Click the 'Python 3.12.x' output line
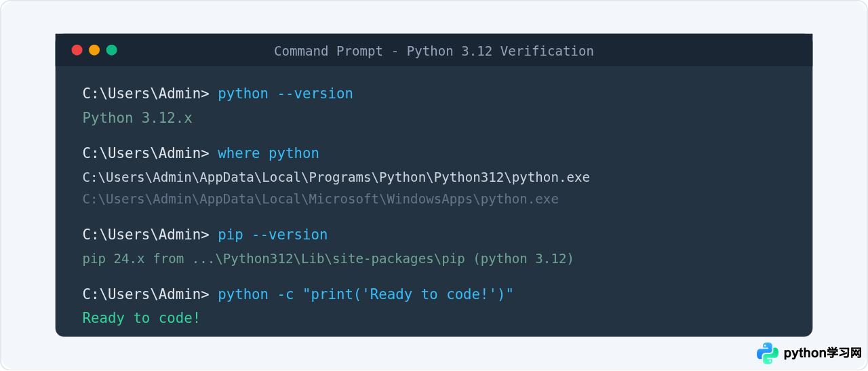868x371 pixels. (138, 118)
